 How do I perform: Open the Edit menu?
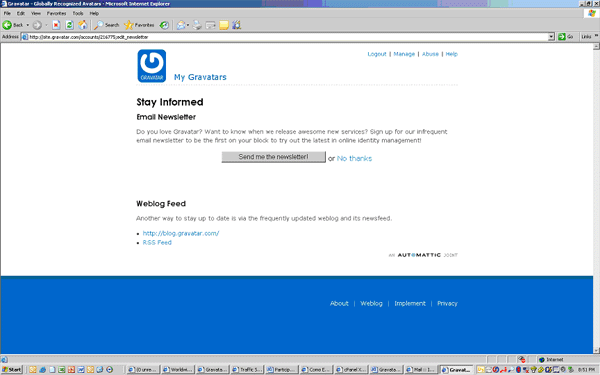(x=21, y=13)
